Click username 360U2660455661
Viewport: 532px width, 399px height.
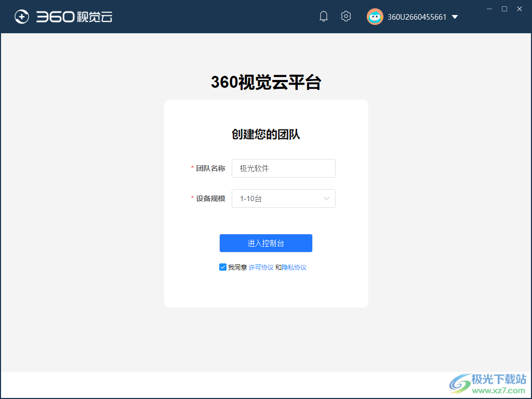pos(417,17)
